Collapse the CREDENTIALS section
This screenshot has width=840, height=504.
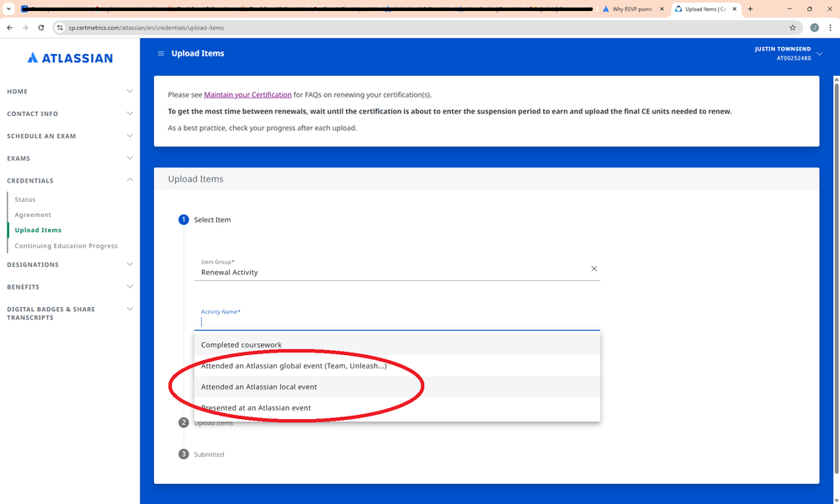[x=70, y=181]
